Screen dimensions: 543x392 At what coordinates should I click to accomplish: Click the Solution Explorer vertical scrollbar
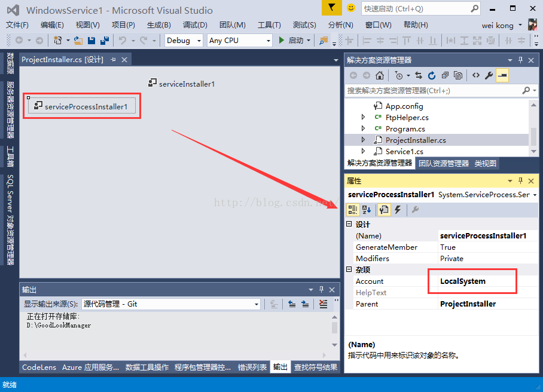click(x=533, y=128)
